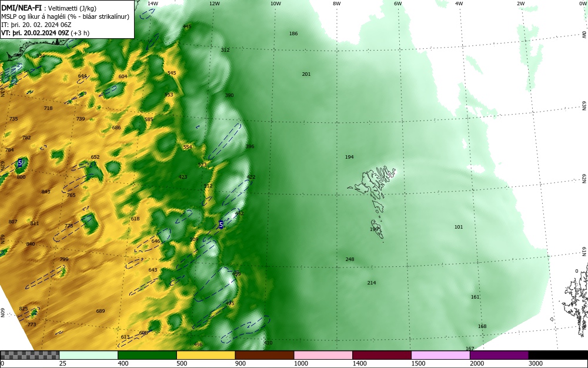Click the map value '390'
Image resolution: width=588 pixels, height=368 pixels.
click(x=229, y=96)
